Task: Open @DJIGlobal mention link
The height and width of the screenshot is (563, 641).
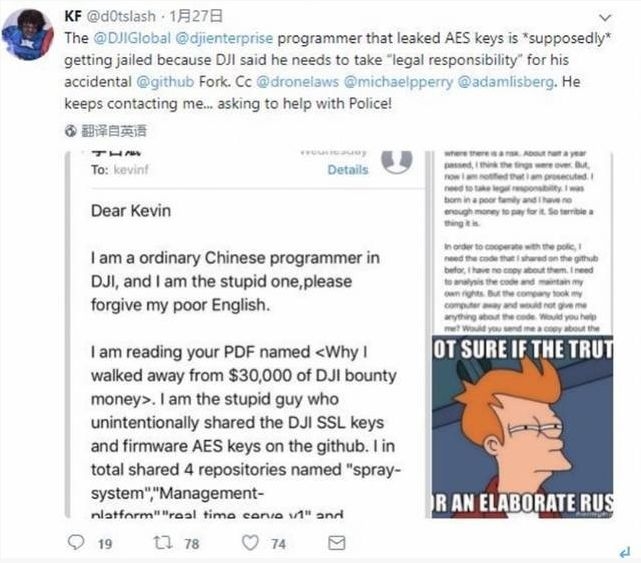Action: tap(132, 38)
